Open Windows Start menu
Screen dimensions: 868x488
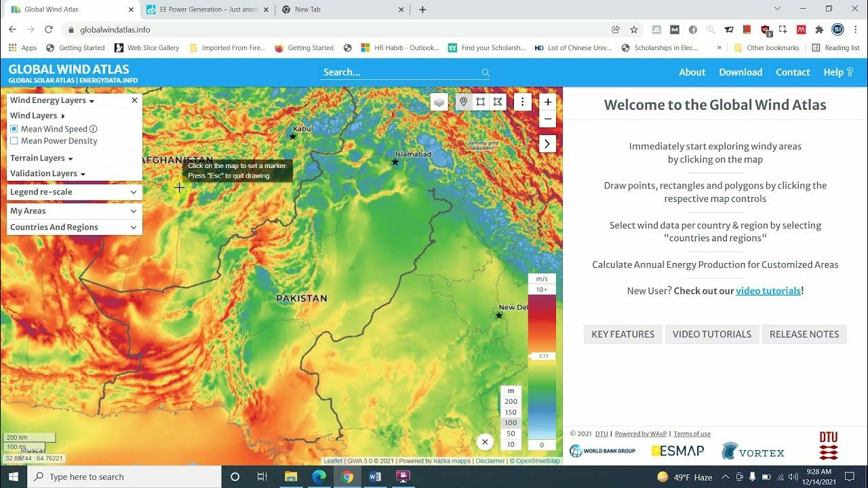click(13, 476)
